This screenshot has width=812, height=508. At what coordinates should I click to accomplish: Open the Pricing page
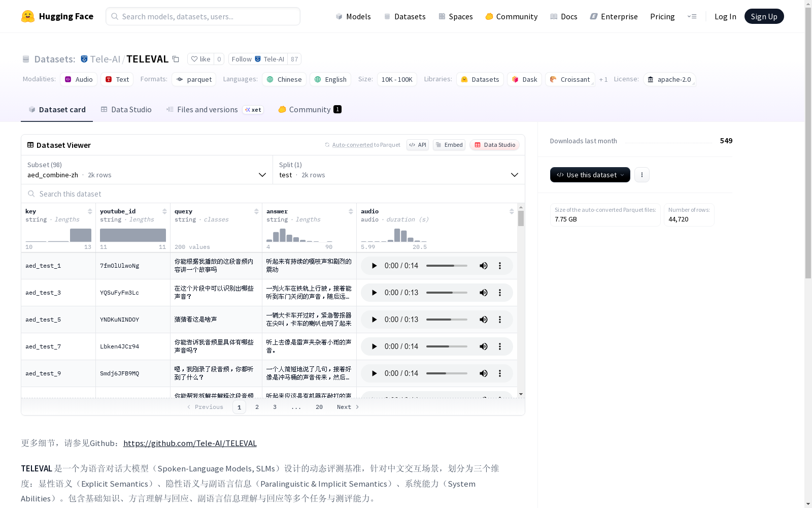tap(662, 16)
